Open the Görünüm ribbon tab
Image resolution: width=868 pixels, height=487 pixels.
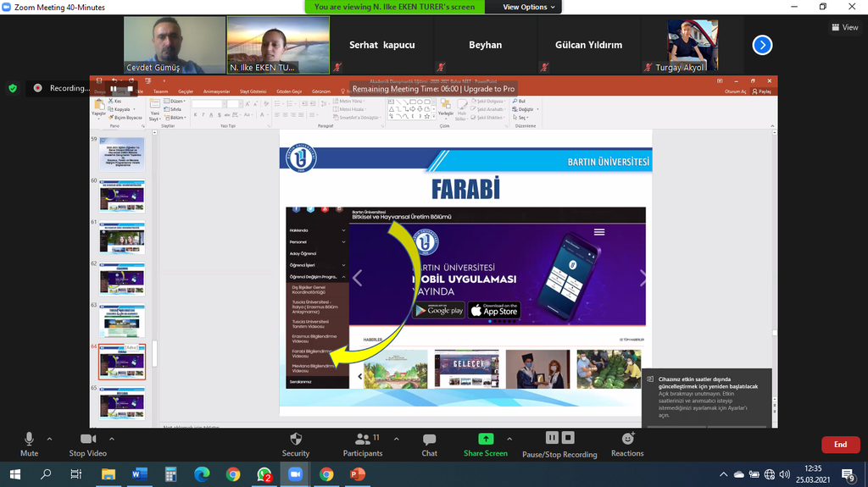point(321,91)
